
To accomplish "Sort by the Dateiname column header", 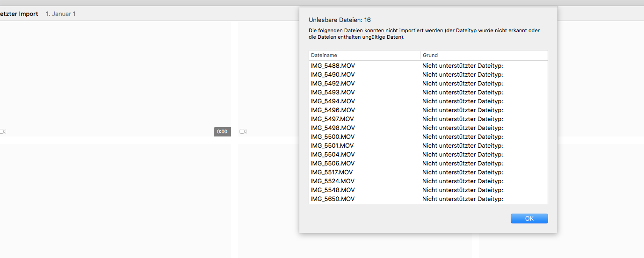I will pyautogui.click(x=364, y=55).
